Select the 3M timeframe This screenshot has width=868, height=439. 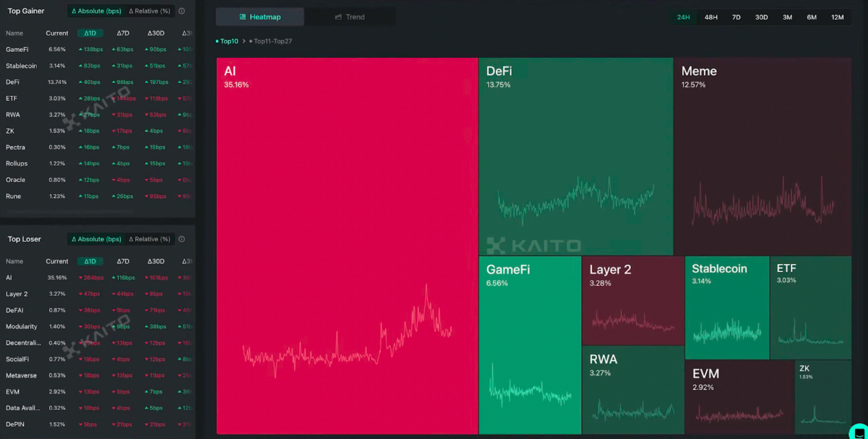click(x=787, y=17)
